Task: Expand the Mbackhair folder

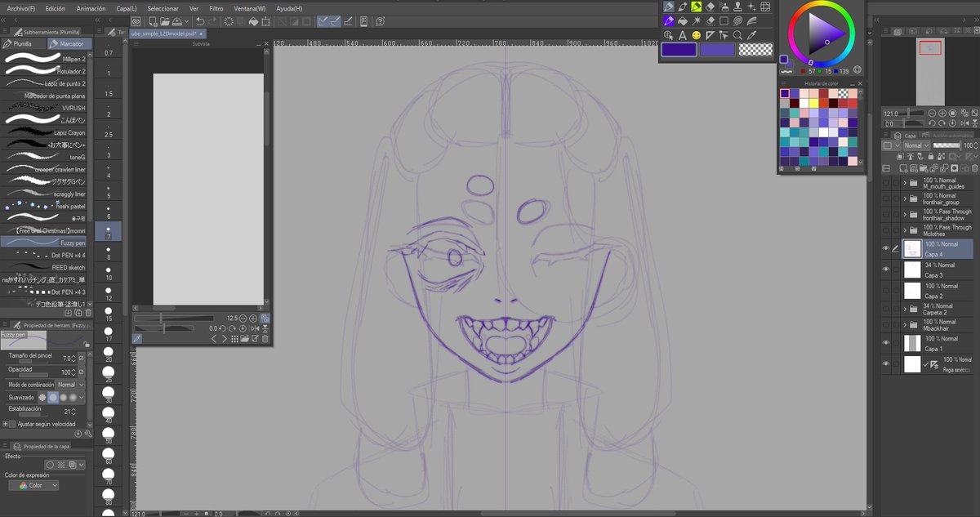Action: (x=906, y=326)
